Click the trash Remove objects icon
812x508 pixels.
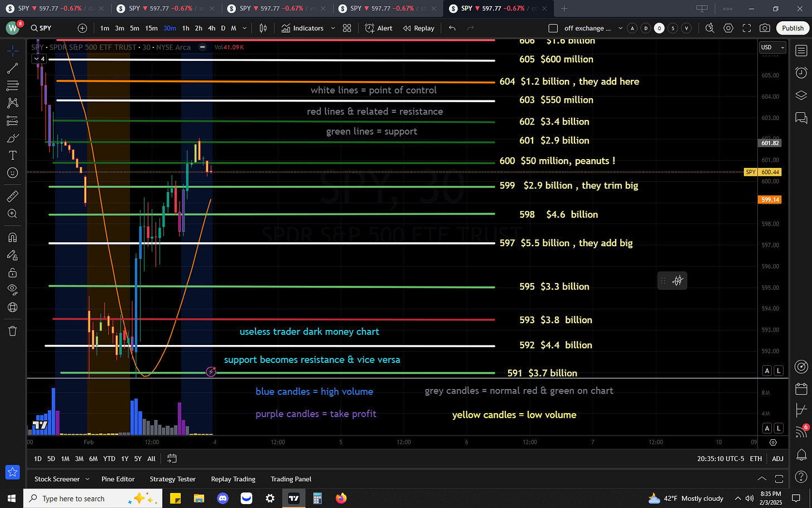coord(12,331)
